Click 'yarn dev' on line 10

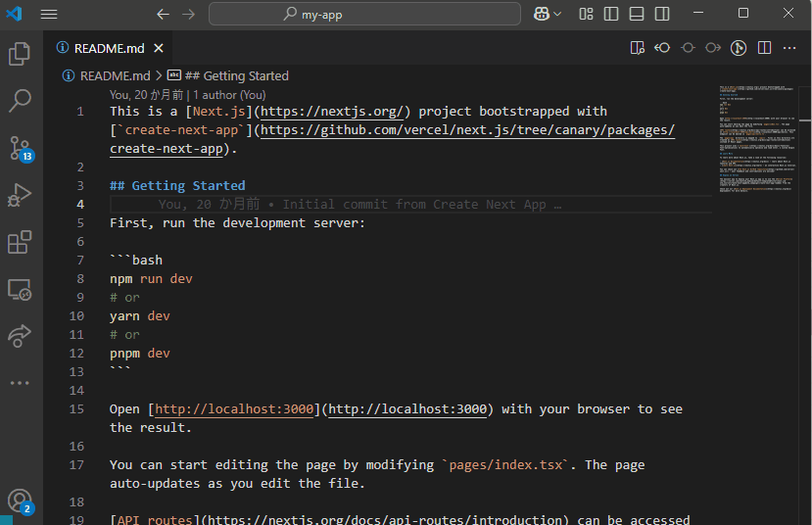tap(140, 316)
